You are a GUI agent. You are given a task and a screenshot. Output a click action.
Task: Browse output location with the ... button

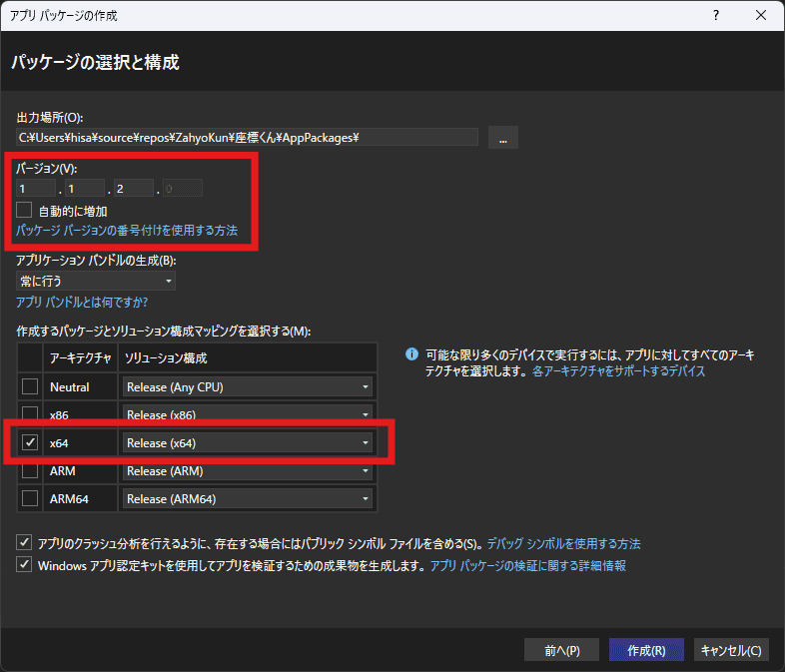point(503,137)
